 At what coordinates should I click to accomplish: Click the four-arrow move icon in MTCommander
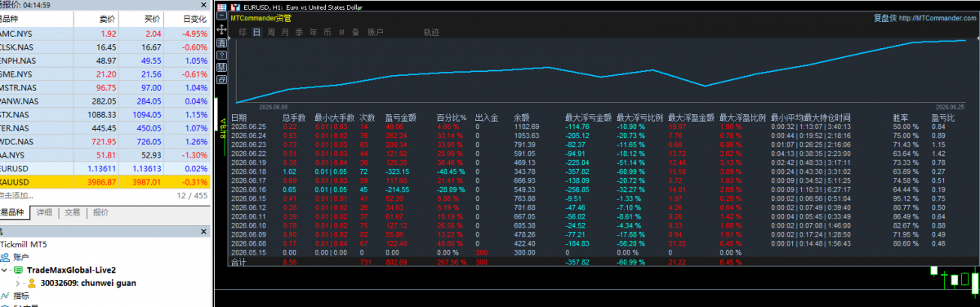tap(222, 29)
